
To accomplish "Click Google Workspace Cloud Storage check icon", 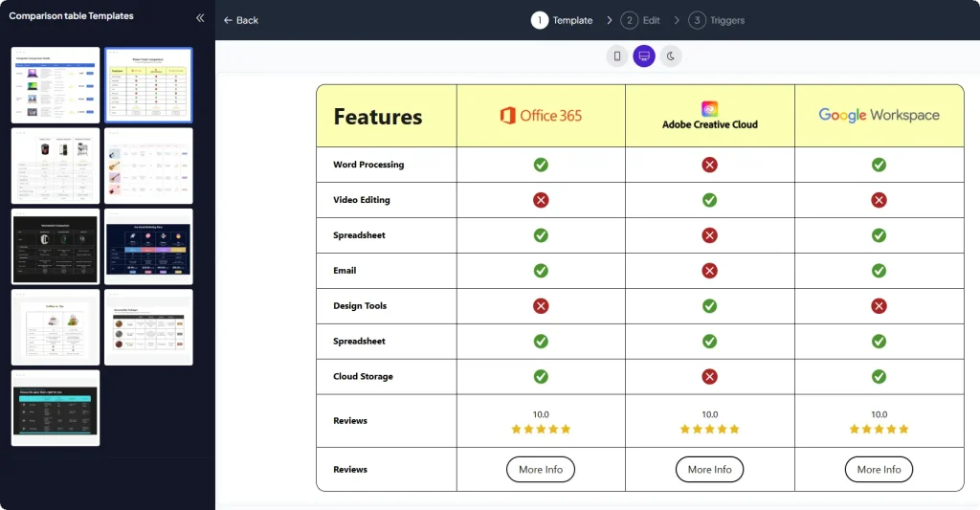I will (x=879, y=376).
